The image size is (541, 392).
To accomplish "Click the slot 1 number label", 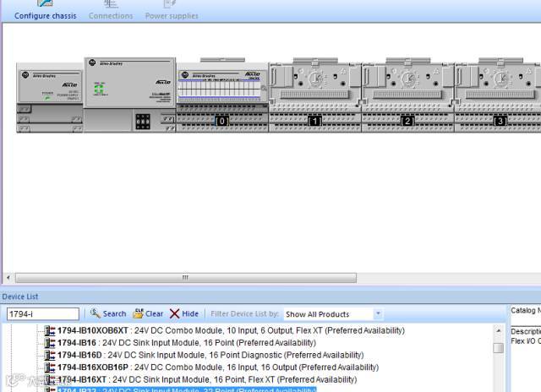I will tap(314, 122).
